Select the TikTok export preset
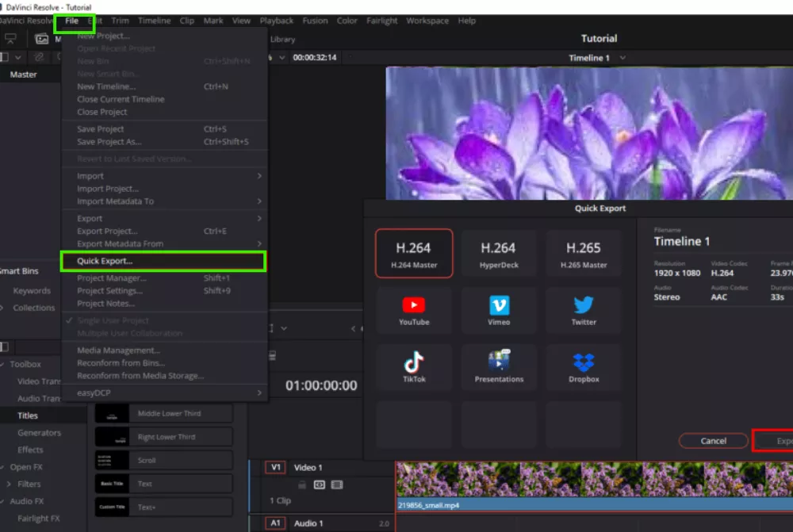 (414, 367)
